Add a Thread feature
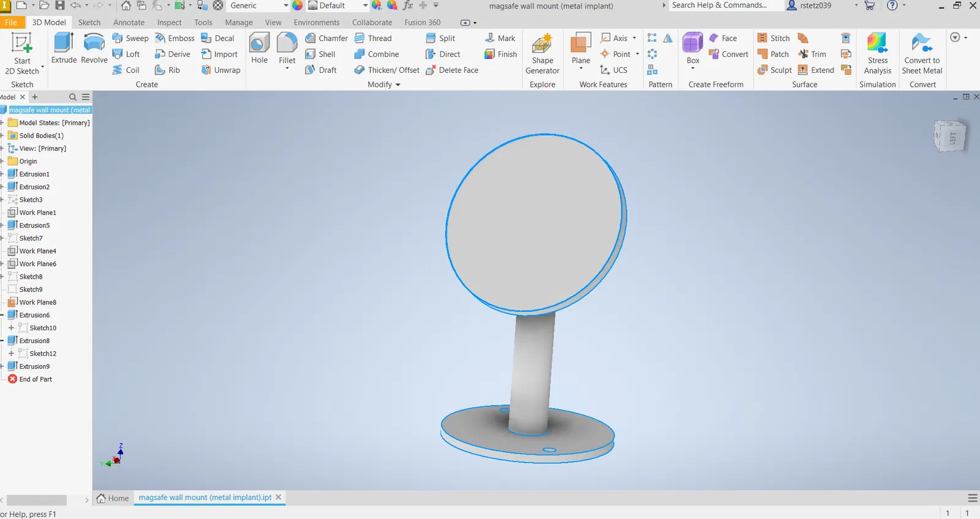Viewport: 980px width, 519px height. tap(373, 38)
